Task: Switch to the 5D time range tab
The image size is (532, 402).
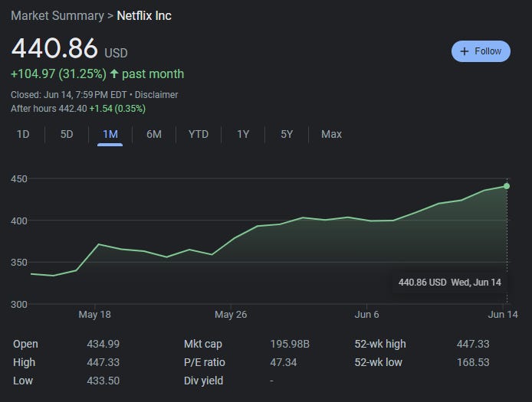Action: coord(67,134)
